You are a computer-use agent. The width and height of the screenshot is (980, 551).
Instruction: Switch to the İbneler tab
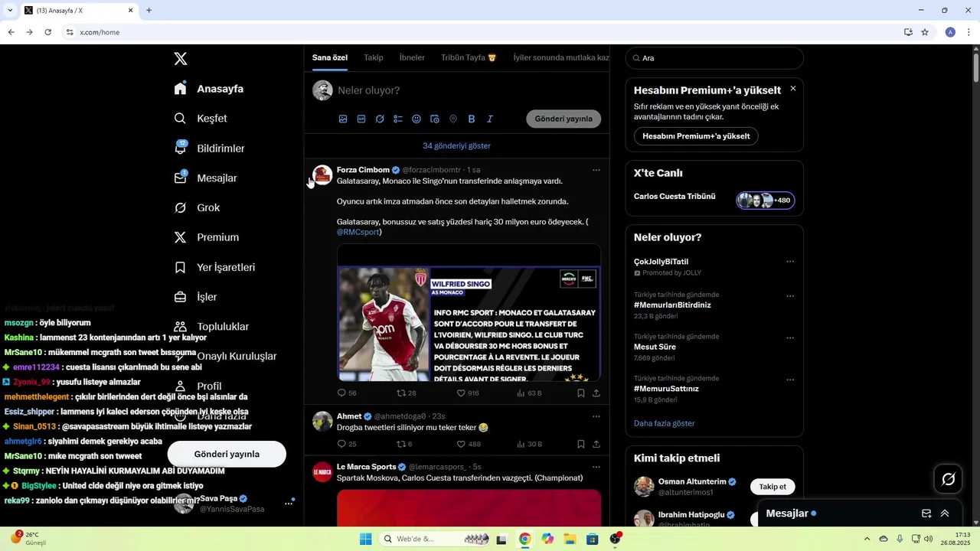tap(412, 58)
